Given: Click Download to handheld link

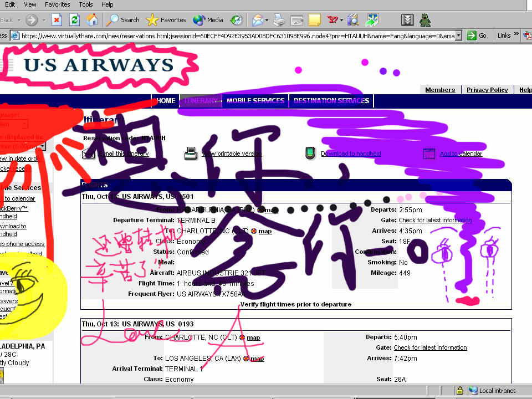Looking at the screenshot, I should coord(351,154).
